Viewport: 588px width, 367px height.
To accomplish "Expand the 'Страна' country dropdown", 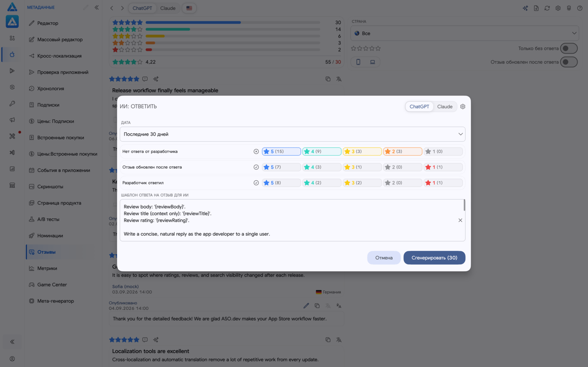I will coord(465,34).
